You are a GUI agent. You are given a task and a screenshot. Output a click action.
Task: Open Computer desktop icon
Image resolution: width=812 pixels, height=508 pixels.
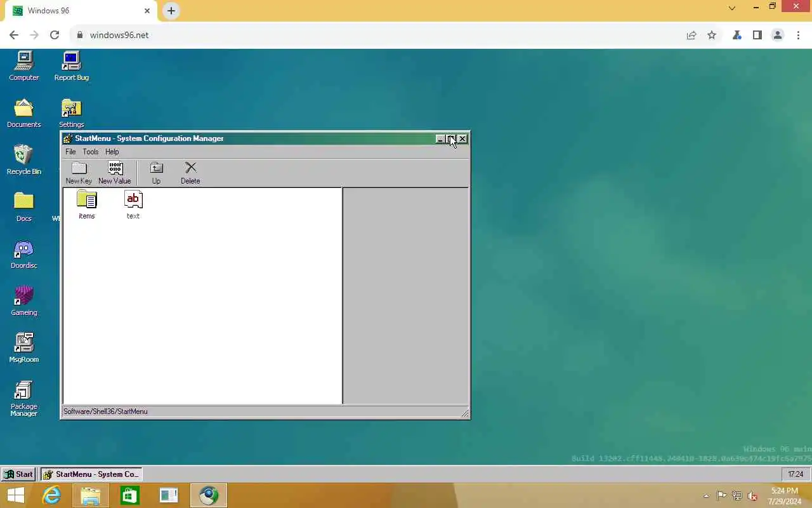click(x=24, y=66)
